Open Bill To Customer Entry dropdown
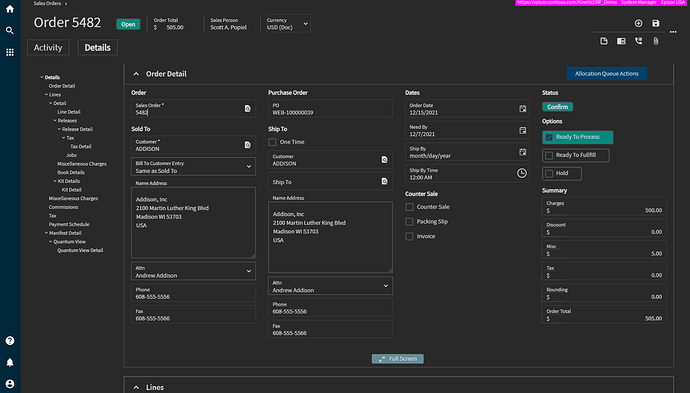 click(x=193, y=167)
